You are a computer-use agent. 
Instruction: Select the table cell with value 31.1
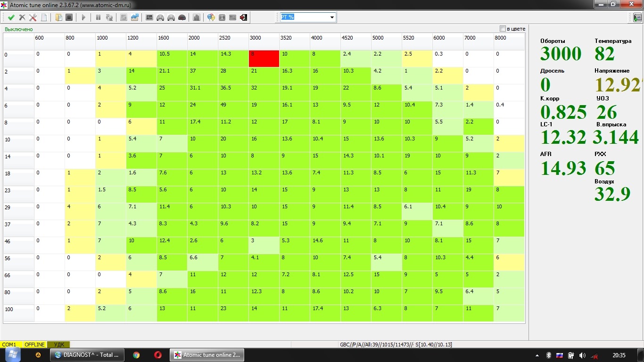click(203, 92)
